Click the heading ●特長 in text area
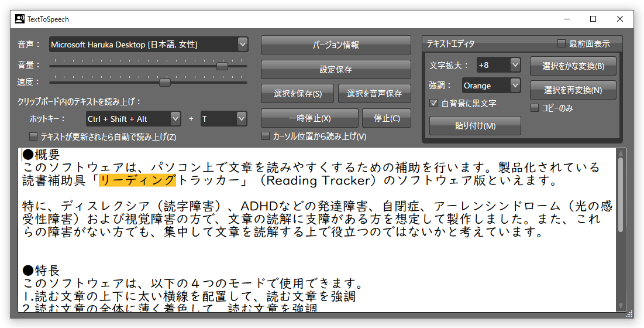644x328 pixels. click(41, 271)
